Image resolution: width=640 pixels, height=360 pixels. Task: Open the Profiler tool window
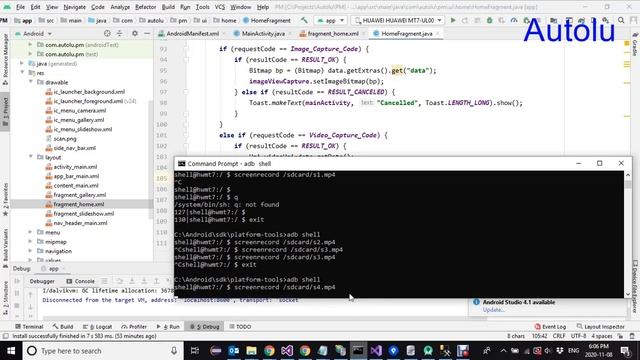tap(134, 327)
